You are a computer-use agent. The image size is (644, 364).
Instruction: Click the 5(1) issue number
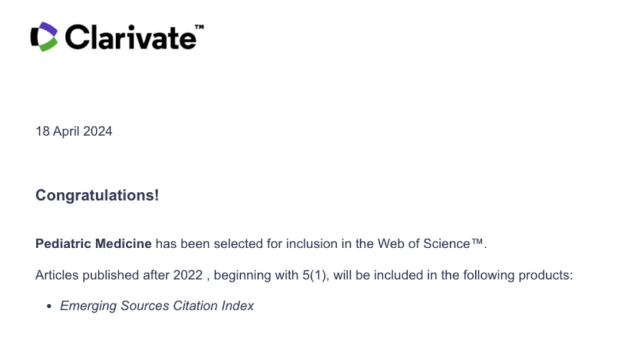pyautogui.click(x=314, y=275)
